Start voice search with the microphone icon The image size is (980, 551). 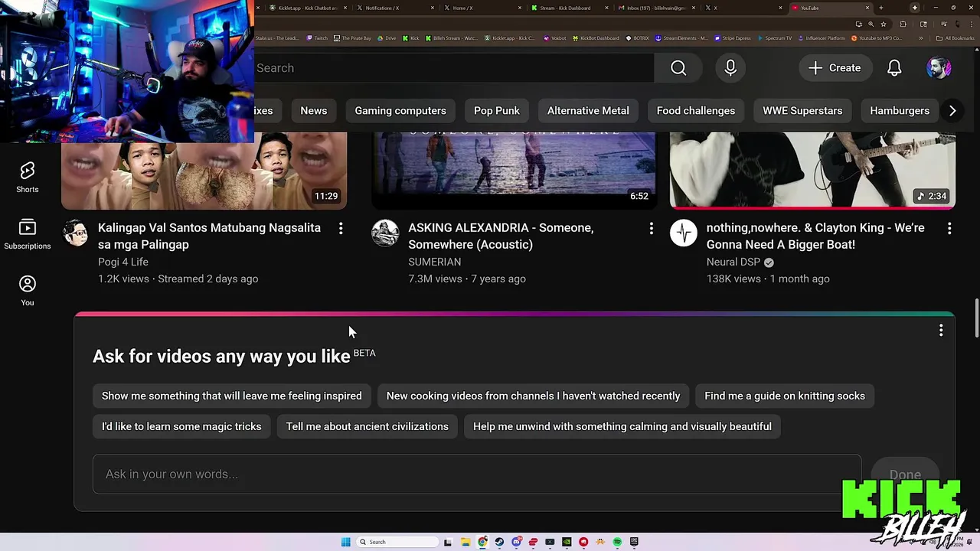[730, 68]
